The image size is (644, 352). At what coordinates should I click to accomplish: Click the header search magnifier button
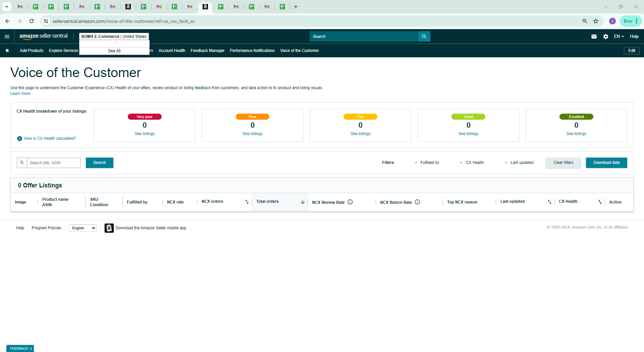424,37
